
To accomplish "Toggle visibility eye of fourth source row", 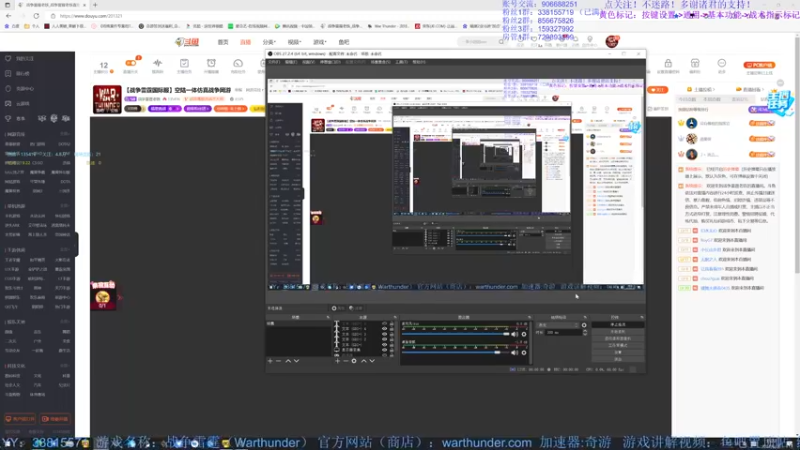I will point(384,339).
